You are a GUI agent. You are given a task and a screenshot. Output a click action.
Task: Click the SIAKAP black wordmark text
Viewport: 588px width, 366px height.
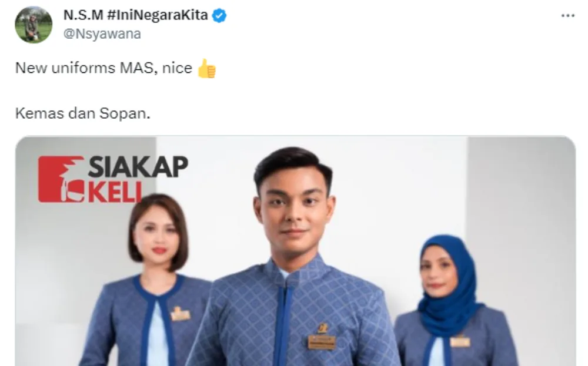[138, 167]
